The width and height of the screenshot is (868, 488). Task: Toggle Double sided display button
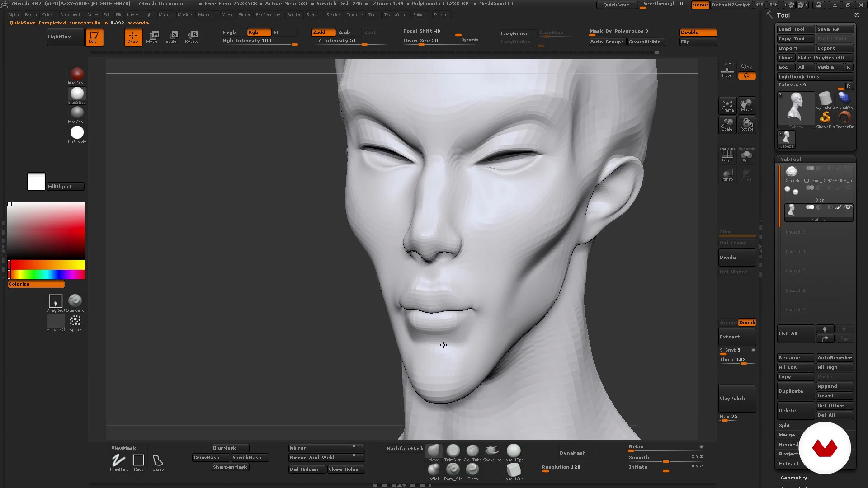[x=698, y=33]
